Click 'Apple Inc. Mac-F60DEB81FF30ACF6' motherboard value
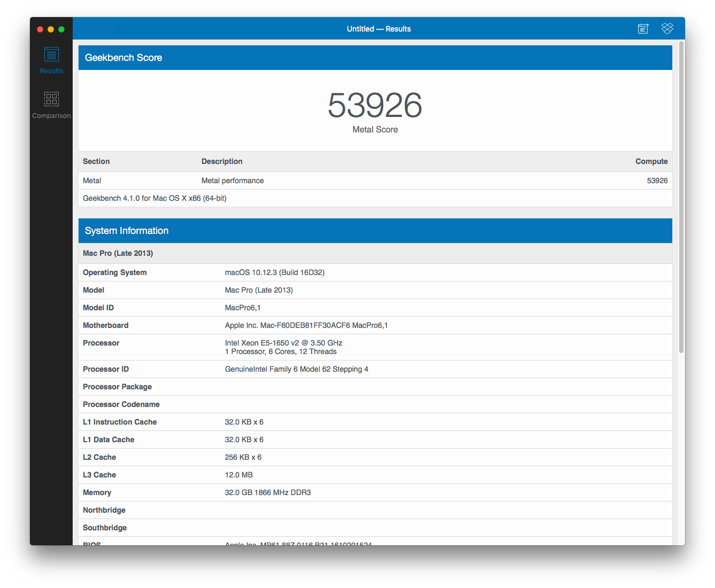Image resolution: width=715 pixels, height=588 pixels. pos(306,325)
